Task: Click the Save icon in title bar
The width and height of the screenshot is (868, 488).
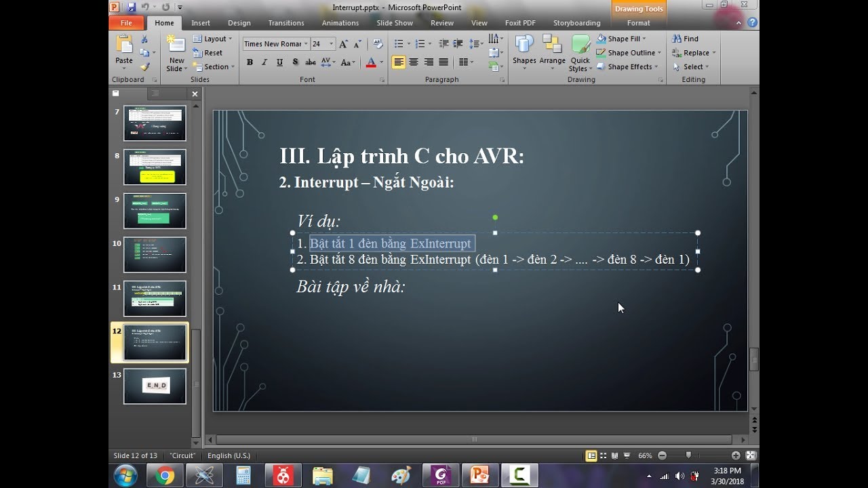Action: pos(131,7)
